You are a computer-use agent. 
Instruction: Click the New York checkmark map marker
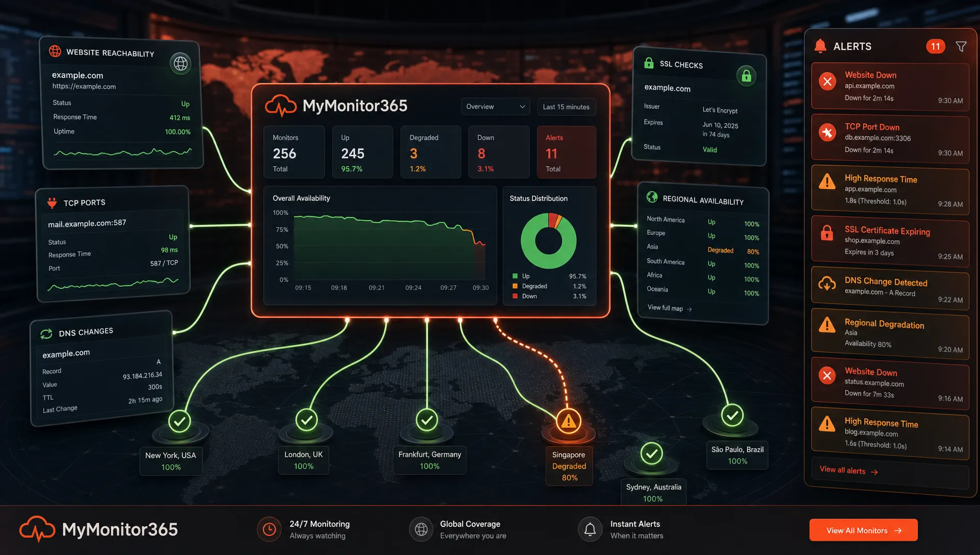pyautogui.click(x=180, y=421)
